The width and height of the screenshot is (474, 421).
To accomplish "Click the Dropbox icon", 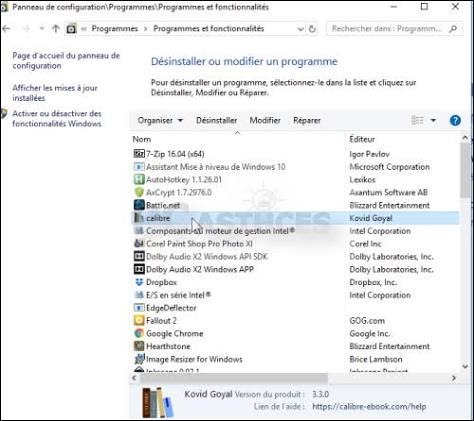I will point(139,282).
